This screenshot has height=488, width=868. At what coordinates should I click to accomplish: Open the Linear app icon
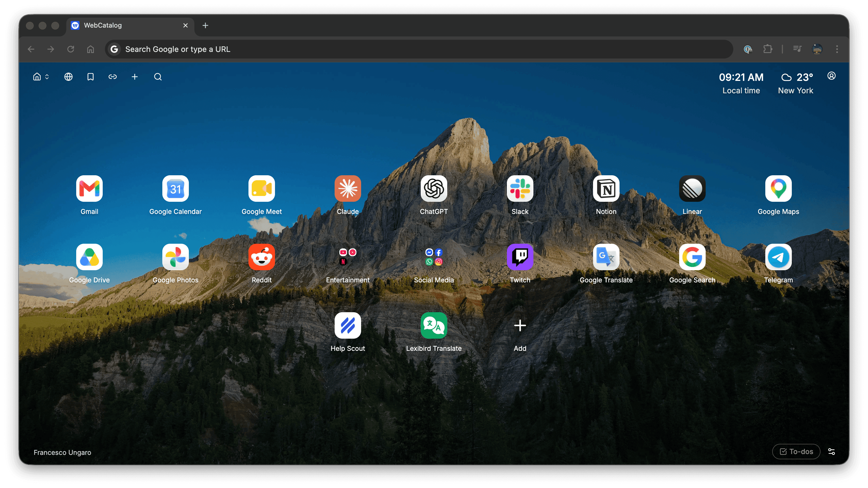(x=692, y=189)
